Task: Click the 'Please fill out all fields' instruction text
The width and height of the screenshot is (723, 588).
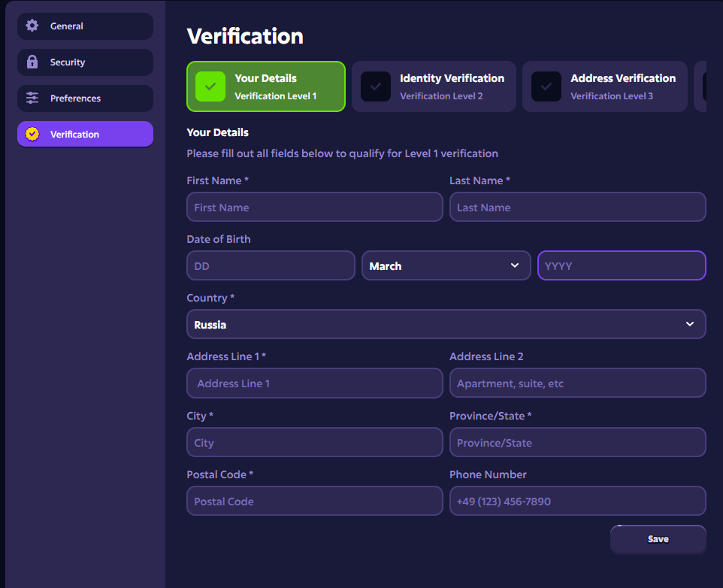Action: [x=342, y=153]
